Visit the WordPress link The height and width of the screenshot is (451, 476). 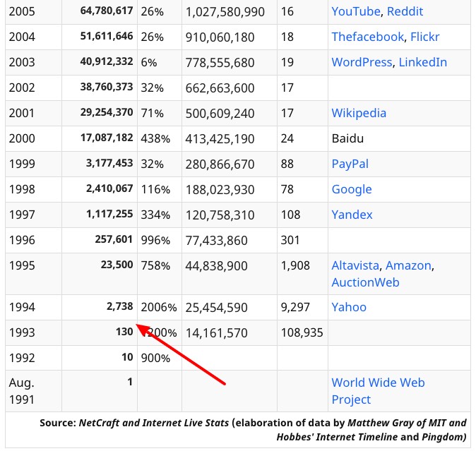pos(362,63)
